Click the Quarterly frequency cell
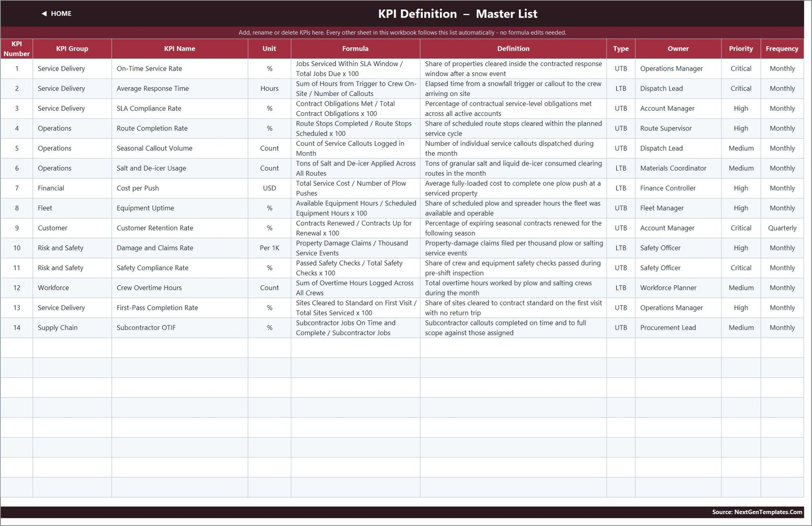 point(782,228)
